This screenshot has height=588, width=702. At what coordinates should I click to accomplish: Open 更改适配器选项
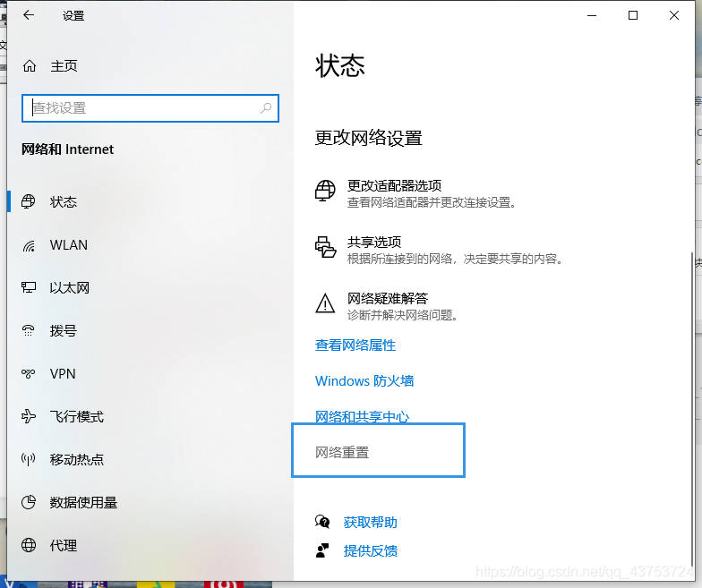tap(417, 193)
